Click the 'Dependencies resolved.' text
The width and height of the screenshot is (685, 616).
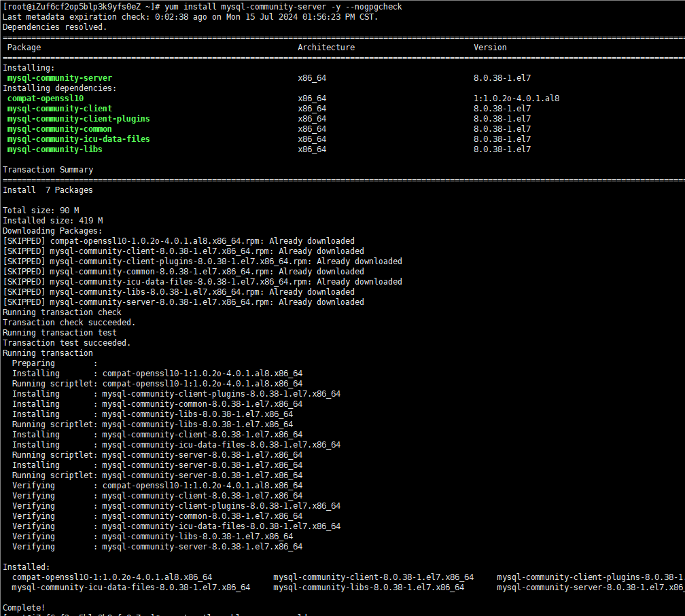click(54, 27)
